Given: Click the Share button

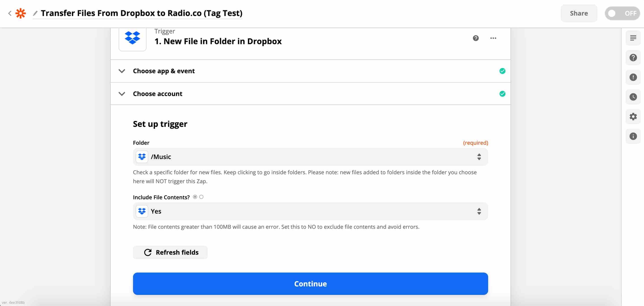Looking at the screenshot, I should coord(579,13).
